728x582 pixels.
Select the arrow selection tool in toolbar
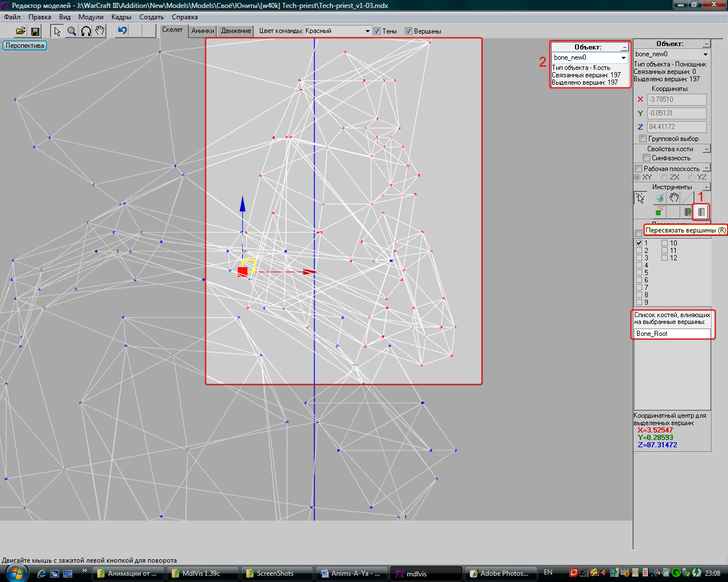(57, 31)
